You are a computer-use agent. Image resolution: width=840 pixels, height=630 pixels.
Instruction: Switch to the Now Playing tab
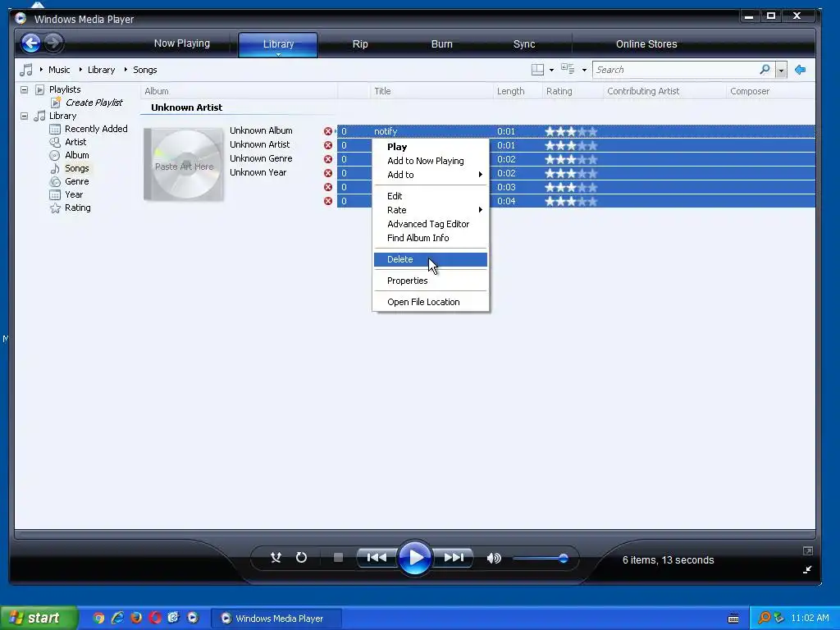point(182,43)
